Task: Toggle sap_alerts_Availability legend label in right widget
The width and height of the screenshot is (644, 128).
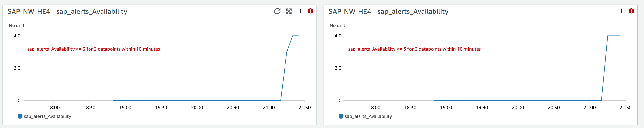Action: [x=368, y=116]
